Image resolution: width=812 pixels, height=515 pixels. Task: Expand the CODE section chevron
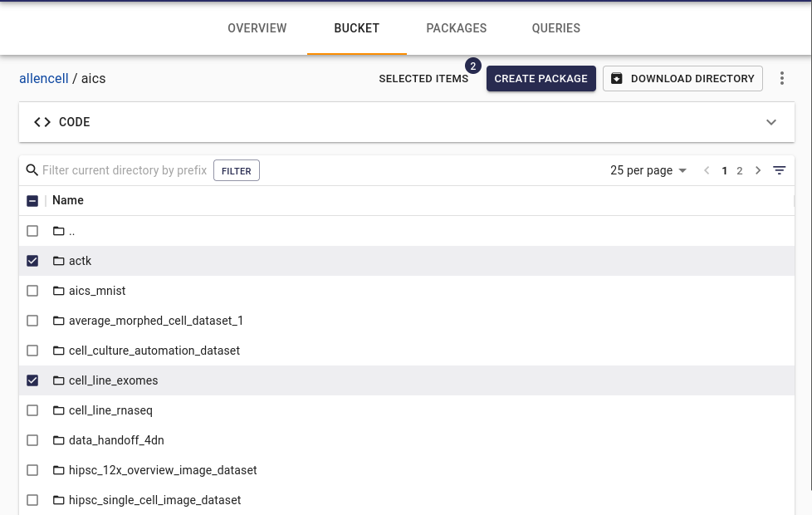tap(771, 122)
